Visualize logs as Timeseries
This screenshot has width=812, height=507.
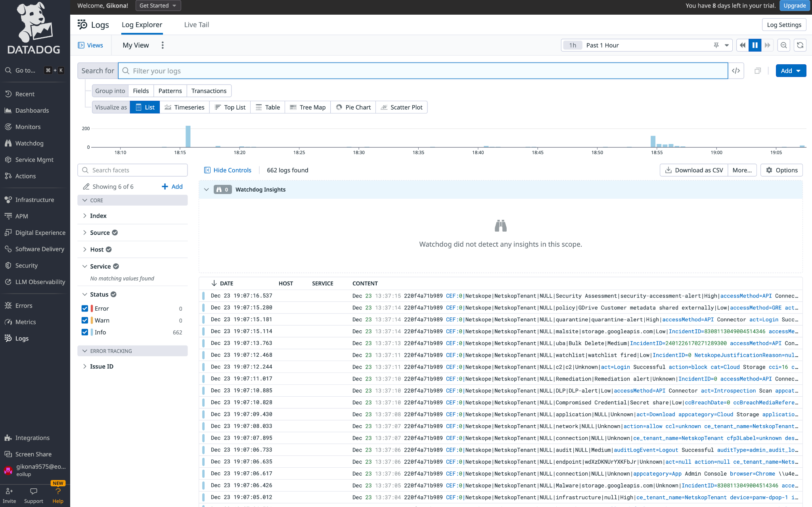pyautogui.click(x=184, y=107)
